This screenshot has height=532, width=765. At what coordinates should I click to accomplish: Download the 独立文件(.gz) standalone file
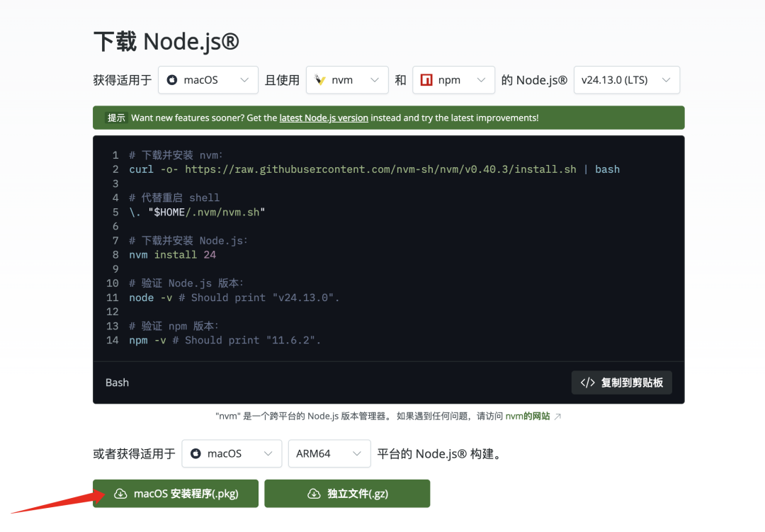347,493
